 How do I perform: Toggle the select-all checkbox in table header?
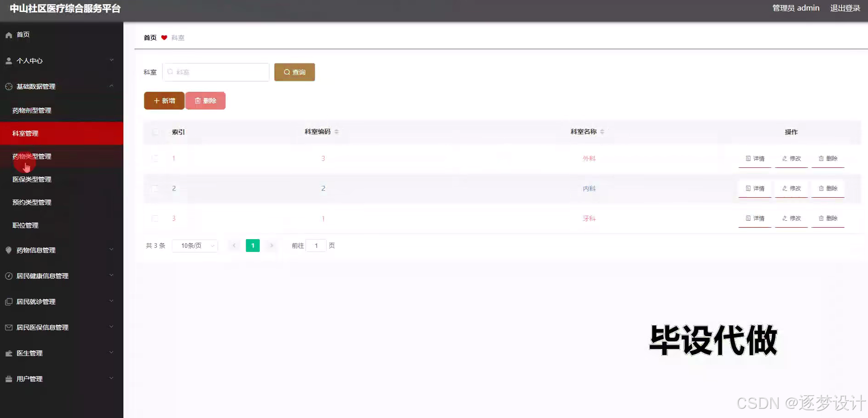click(x=156, y=132)
